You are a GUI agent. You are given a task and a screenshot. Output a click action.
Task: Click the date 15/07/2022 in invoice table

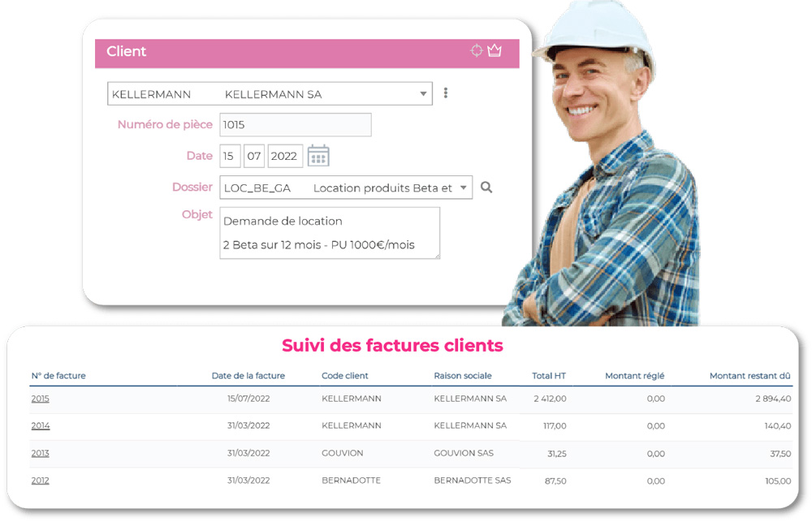tap(248, 399)
